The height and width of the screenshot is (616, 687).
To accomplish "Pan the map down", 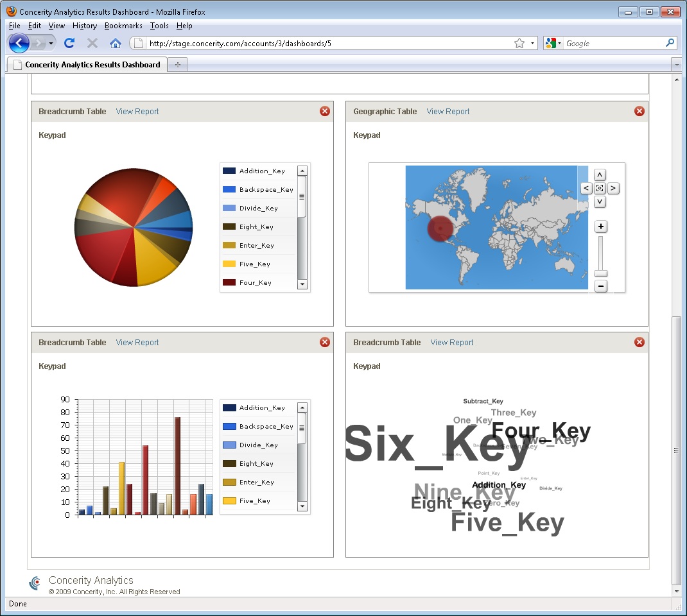I will (x=600, y=202).
